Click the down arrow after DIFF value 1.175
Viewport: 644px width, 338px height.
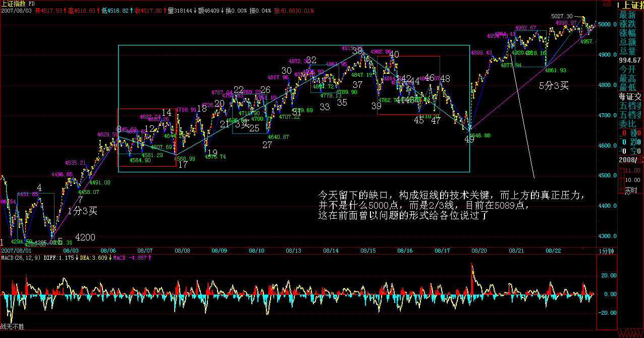(75, 258)
